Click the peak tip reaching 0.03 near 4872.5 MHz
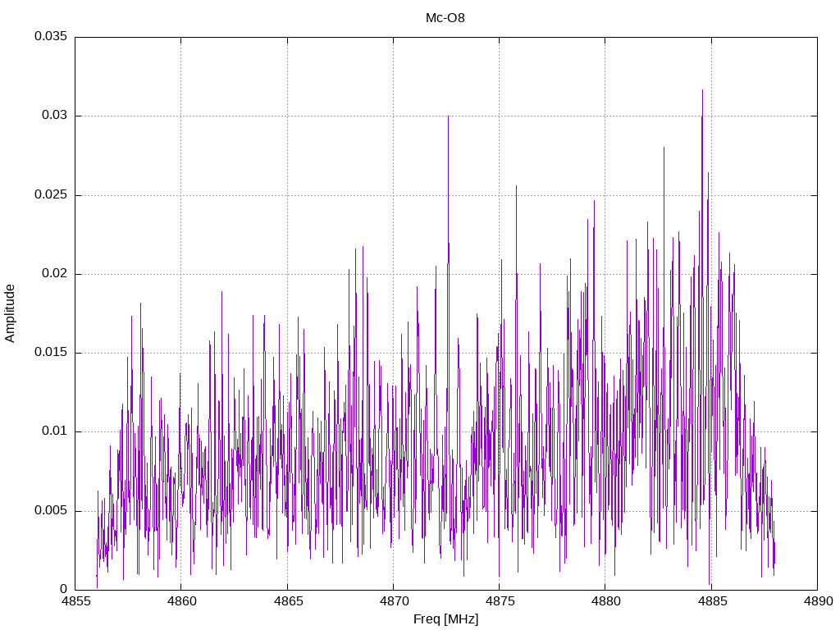Screen dimensions: 840x630 448,116
